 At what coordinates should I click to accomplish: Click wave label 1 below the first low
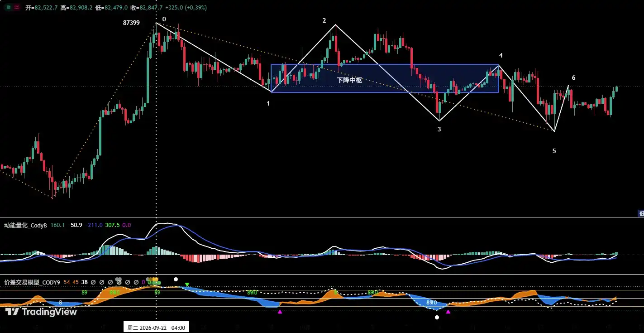point(268,103)
